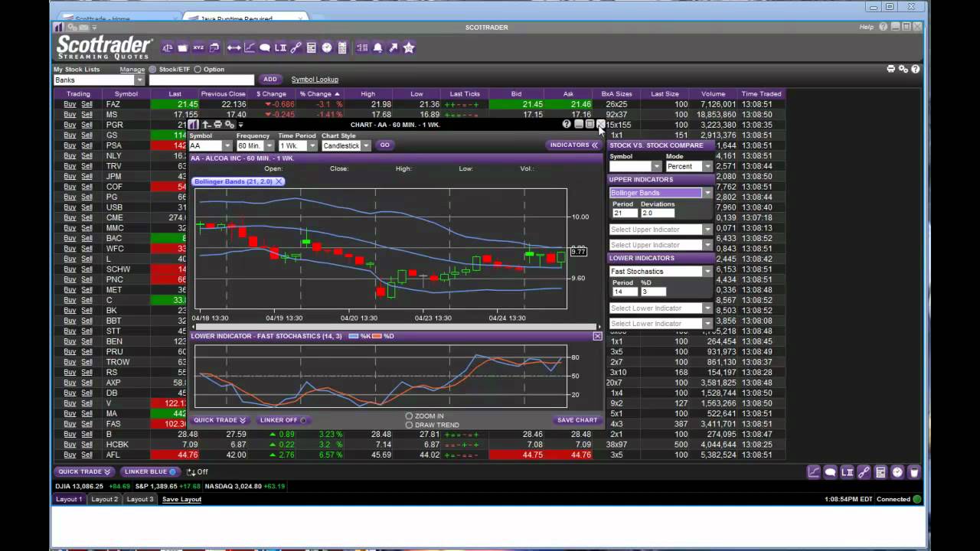Click the bottom-right chart shortcut icon
This screenshot has height=551, width=980.
pos(814,472)
